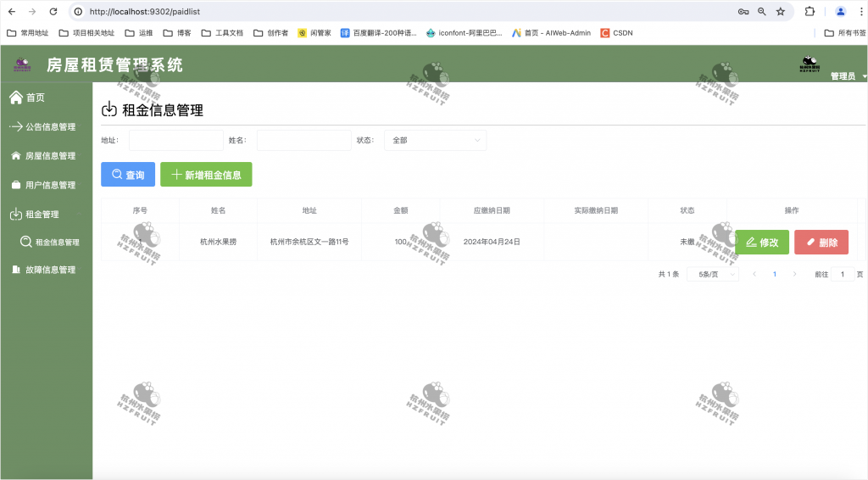Image resolution: width=868 pixels, height=480 pixels.
Task: Click the 应缴纳日期 column header
Action: tap(492, 210)
